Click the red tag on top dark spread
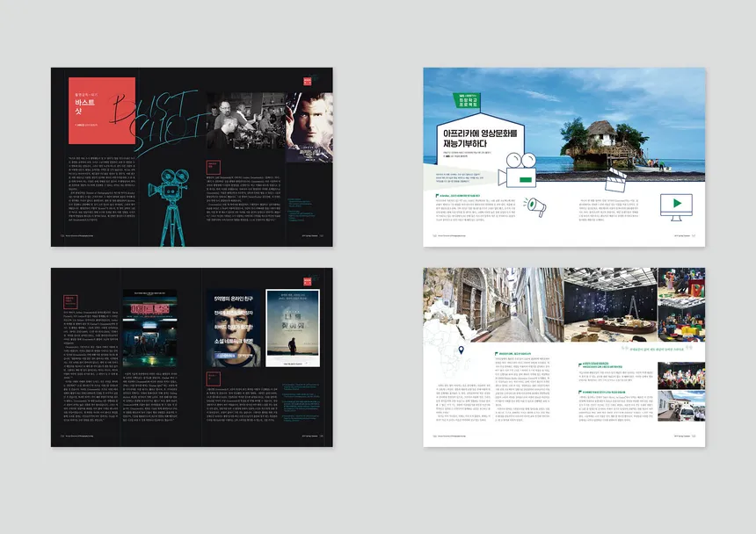Image resolution: width=756 pixels, height=534 pixels. tap(308, 81)
